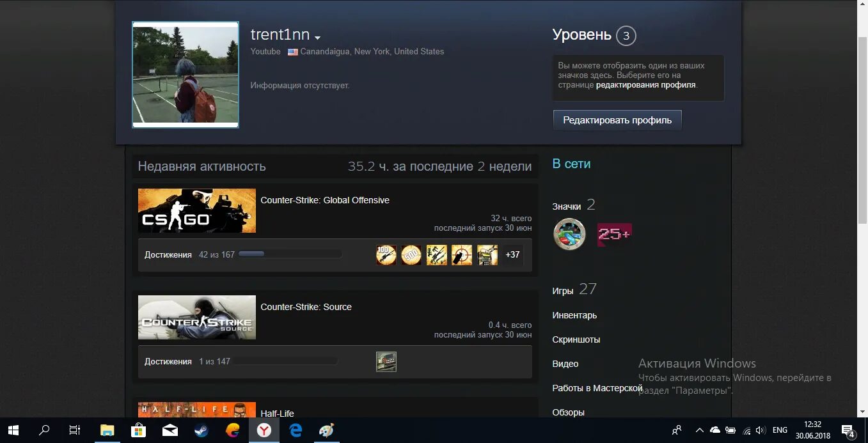This screenshot has height=443, width=868.
Task: Open the trent1nn profile avatar image
Action: [185, 75]
